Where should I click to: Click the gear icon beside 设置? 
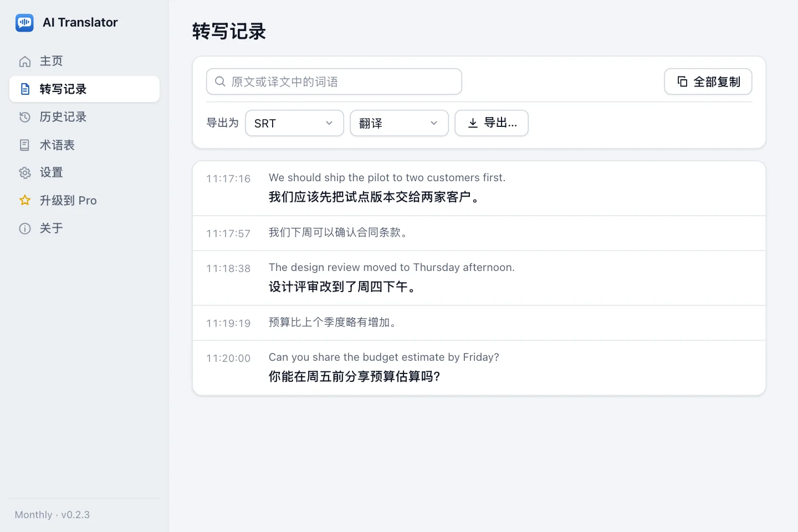click(25, 172)
